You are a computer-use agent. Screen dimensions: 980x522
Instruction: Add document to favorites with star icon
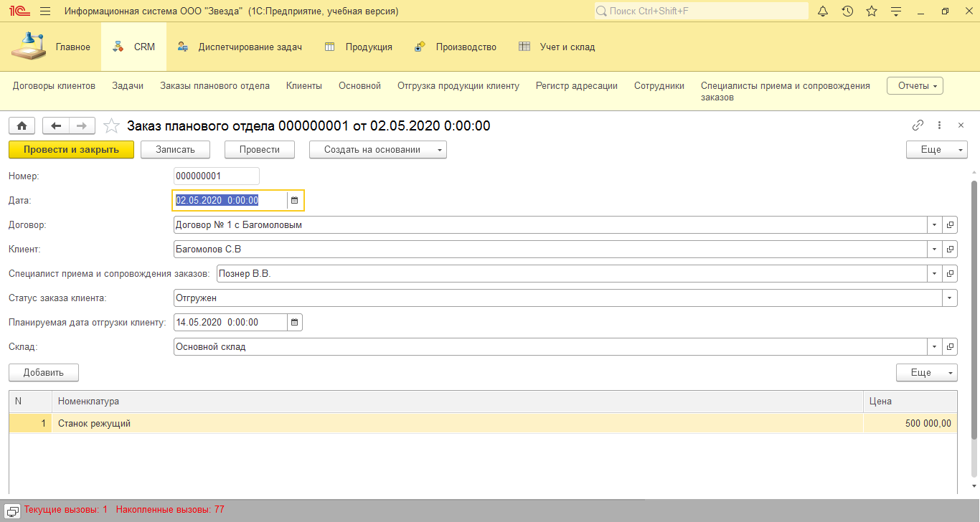coord(111,126)
